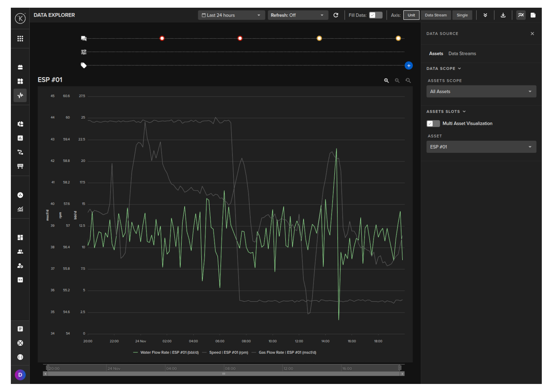Image resolution: width=553 pixels, height=392 pixels.
Task: Click the comments annotation row icon
Action: (84, 38)
